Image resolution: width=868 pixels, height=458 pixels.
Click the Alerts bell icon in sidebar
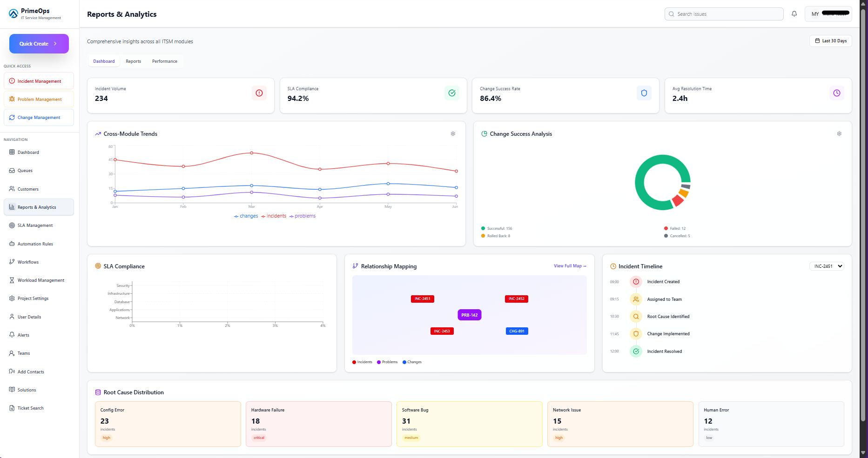coord(12,335)
